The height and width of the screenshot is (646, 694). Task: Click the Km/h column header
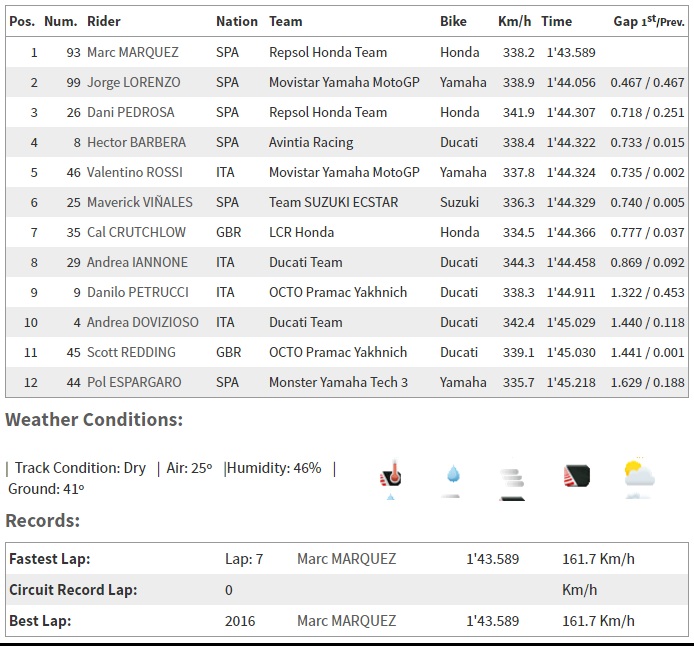(514, 21)
